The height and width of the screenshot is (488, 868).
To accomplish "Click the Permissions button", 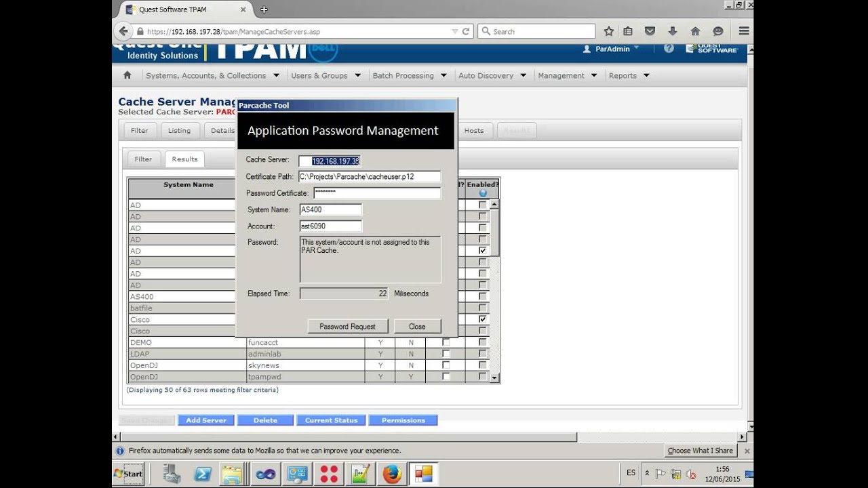I will click(x=403, y=420).
